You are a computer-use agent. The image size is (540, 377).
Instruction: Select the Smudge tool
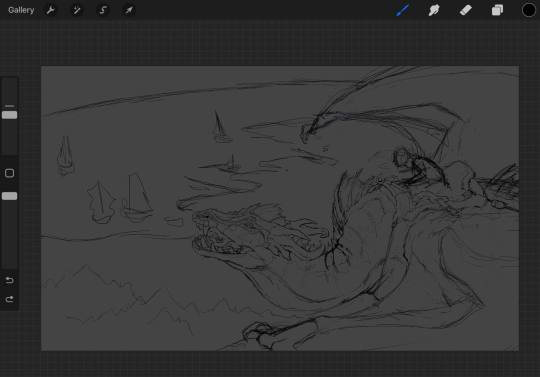click(x=434, y=10)
